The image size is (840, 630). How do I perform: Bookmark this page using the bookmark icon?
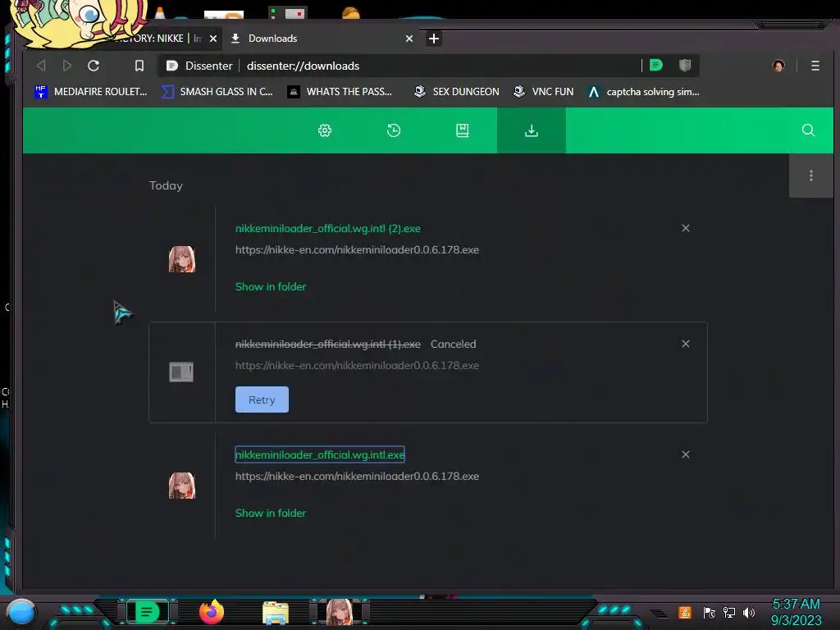pos(139,66)
